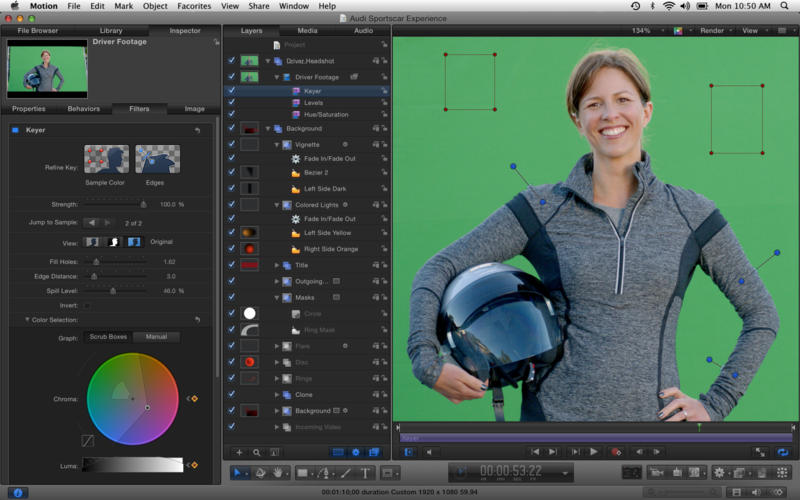The height and width of the screenshot is (500, 800).
Task: Select the Edges refine key tool
Action: (157, 160)
